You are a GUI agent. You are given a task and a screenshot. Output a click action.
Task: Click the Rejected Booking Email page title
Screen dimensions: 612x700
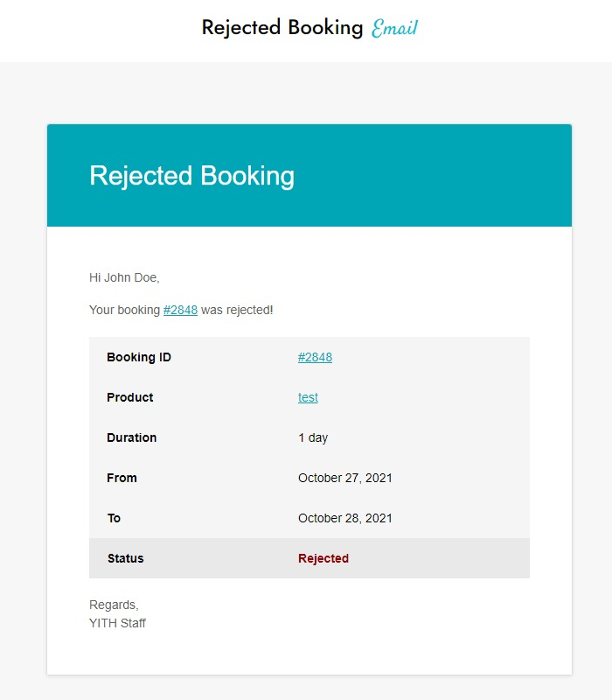tap(309, 28)
